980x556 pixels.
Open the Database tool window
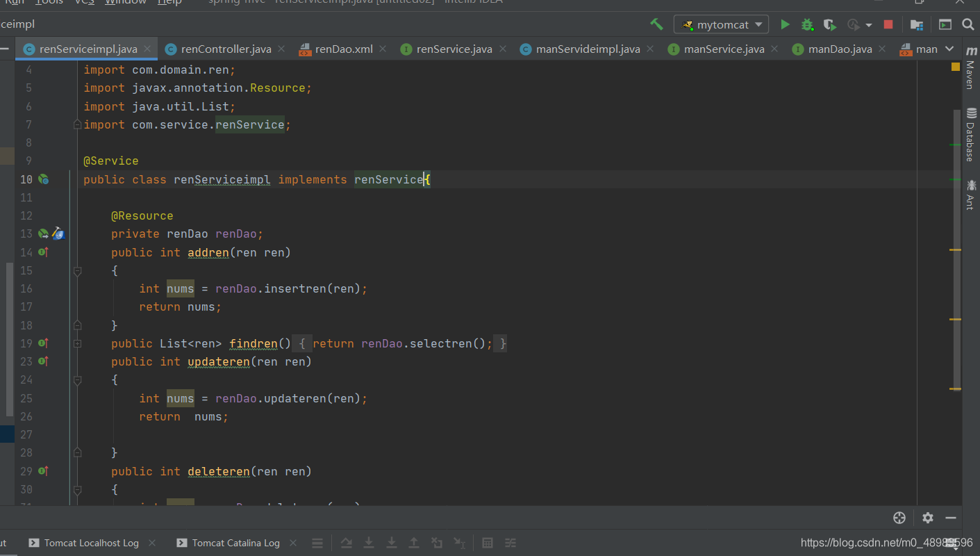click(x=970, y=134)
